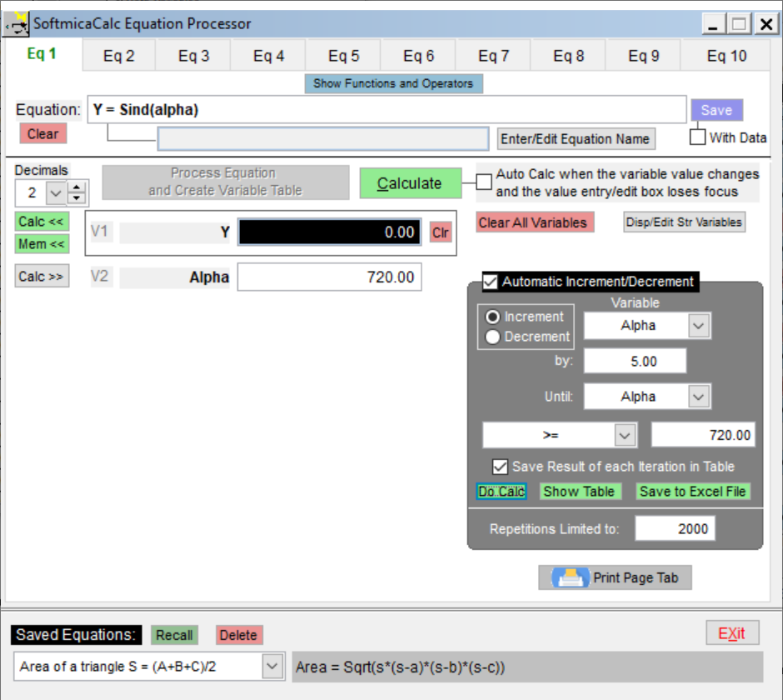The height and width of the screenshot is (700, 783).
Task: Toggle the Auto Calc checkbox
Action: point(484,182)
